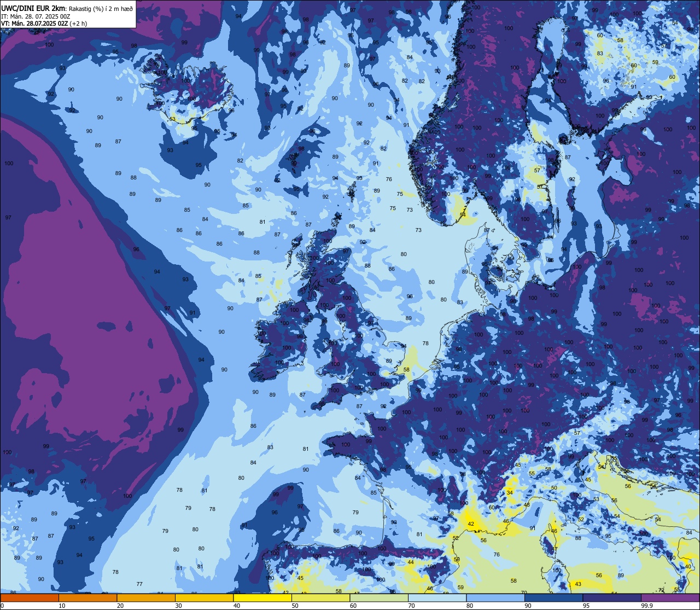Click the '42' value over southern France

tap(470, 524)
